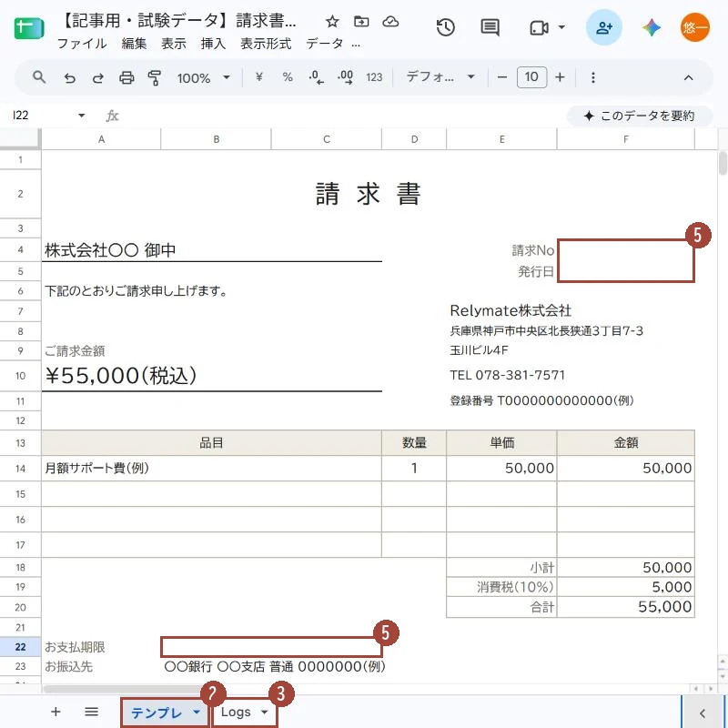The image size is (728, 728).
Task: Collapse the menus with the up chevron
Action: 688,77
